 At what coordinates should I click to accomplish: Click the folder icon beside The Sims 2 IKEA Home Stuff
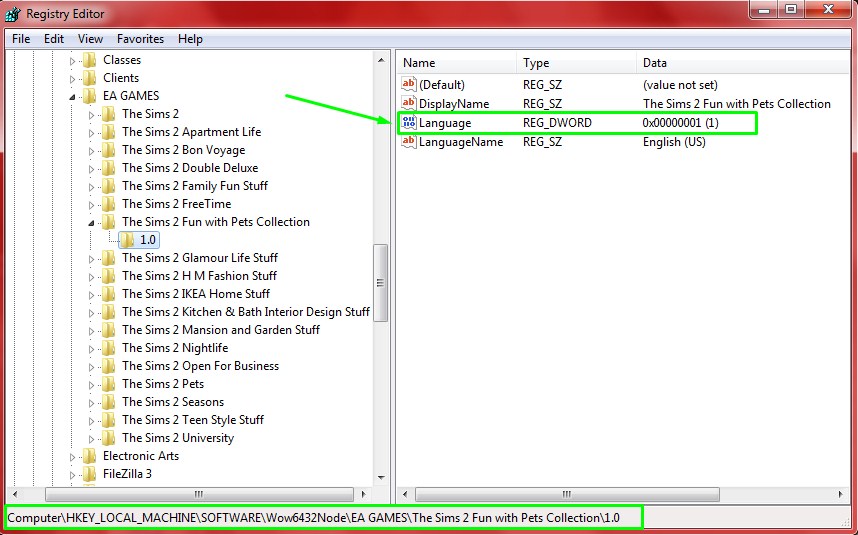(109, 294)
